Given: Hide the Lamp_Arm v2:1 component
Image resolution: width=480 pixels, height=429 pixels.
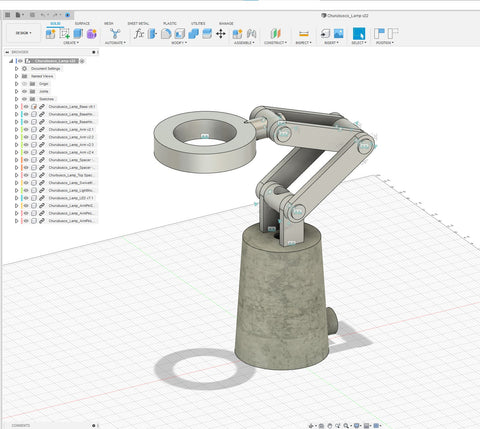Looking at the screenshot, I should coord(26,129).
